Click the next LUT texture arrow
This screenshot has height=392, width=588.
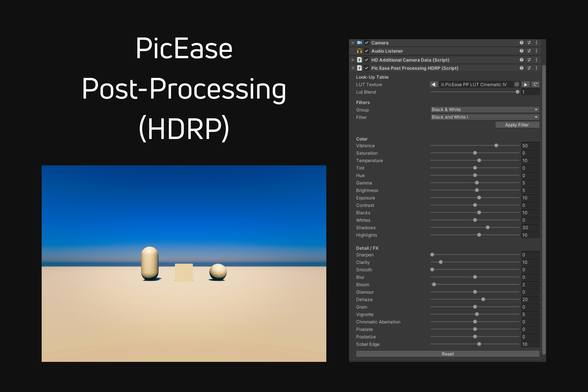[x=526, y=84]
